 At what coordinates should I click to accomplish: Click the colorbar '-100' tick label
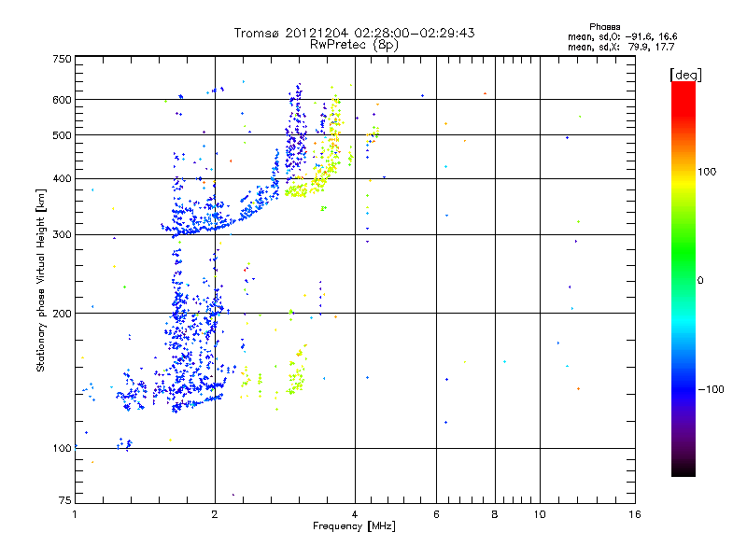pyautogui.click(x=711, y=389)
